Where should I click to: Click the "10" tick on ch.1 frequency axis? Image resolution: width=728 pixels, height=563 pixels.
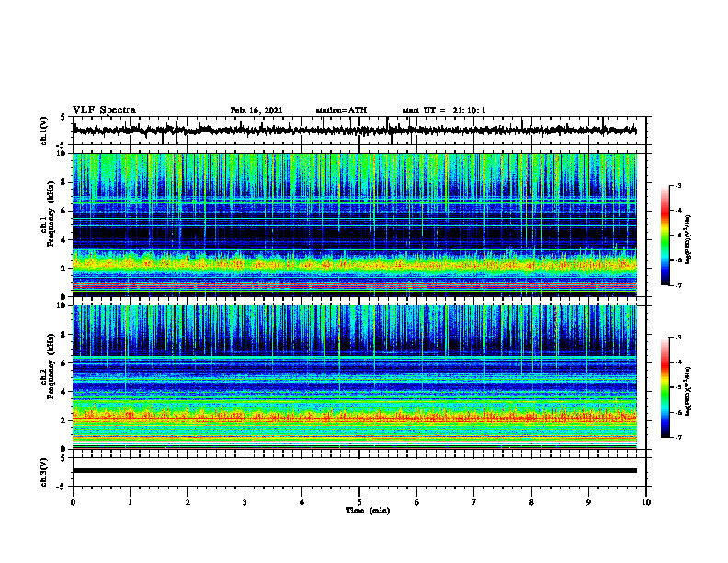(x=63, y=154)
